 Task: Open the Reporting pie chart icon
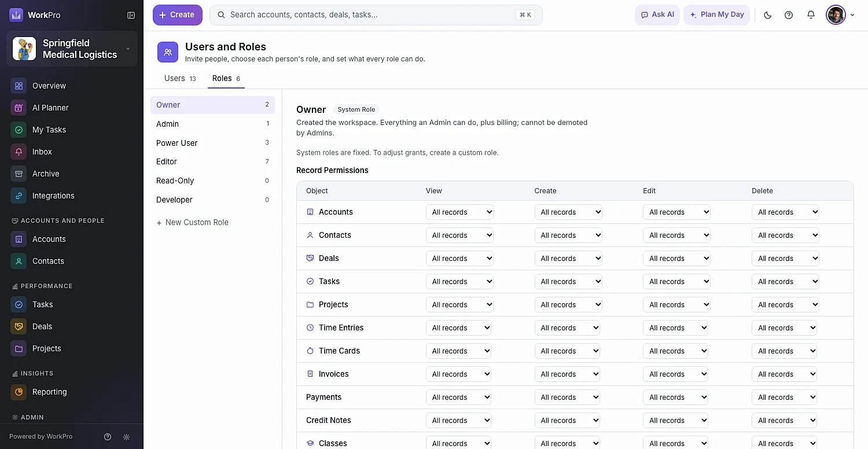(x=19, y=392)
